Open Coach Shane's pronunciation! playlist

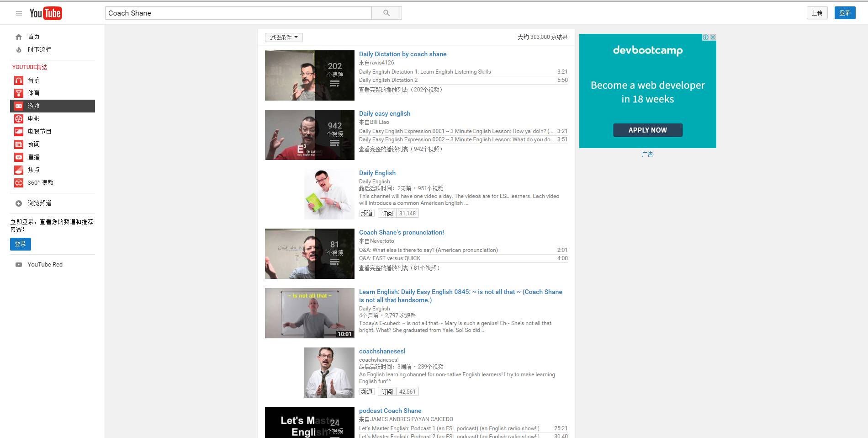click(x=402, y=232)
